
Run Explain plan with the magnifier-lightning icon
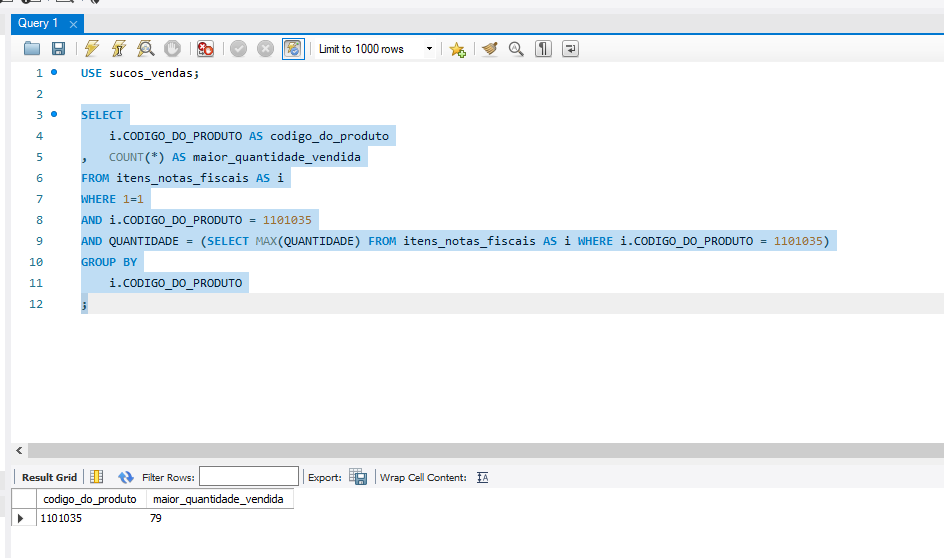point(146,49)
